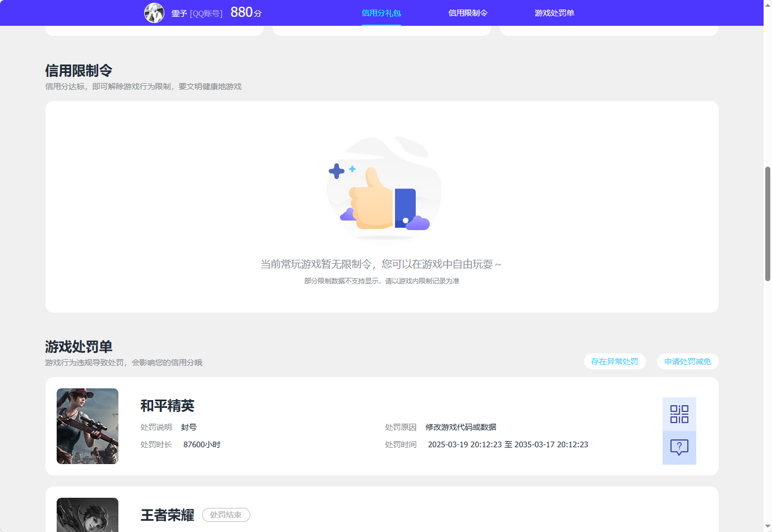
Task: Click the 处罚结束 tag beside 王者荣耀
Action: coord(226,515)
